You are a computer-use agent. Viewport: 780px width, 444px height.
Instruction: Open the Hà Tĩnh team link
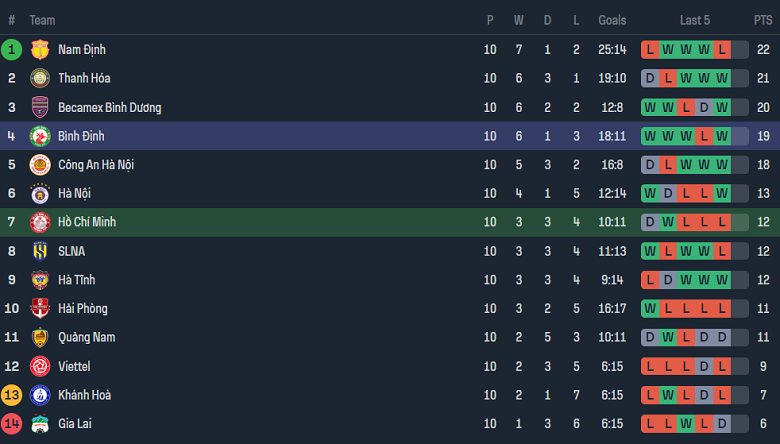[76, 280]
